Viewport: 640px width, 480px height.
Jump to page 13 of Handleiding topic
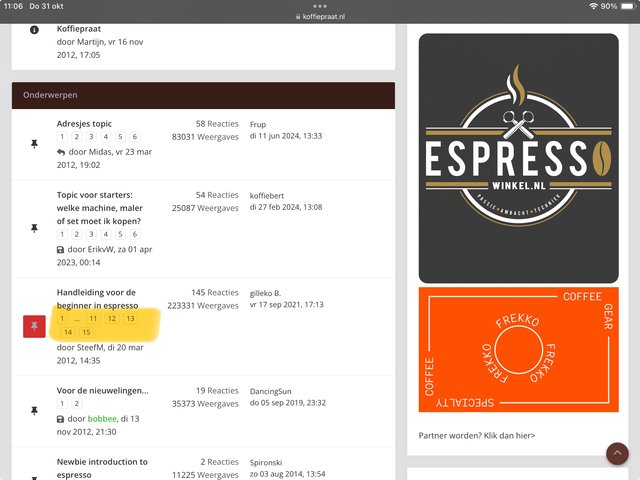(130, 319)
